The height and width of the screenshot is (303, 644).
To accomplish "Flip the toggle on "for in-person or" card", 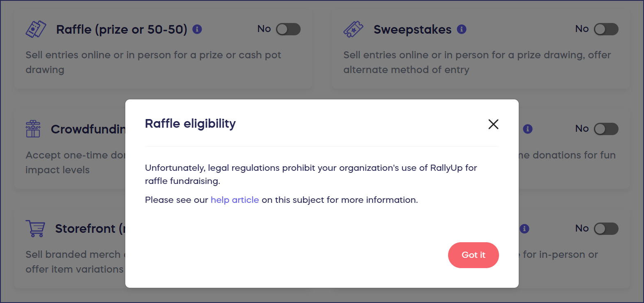I will [x=606, y=229].
